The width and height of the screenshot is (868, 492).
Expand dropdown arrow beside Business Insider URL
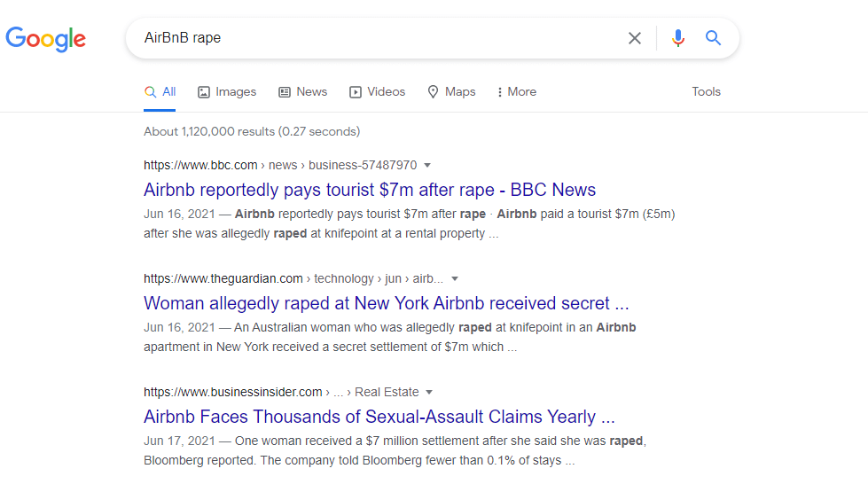pos(429,392)
